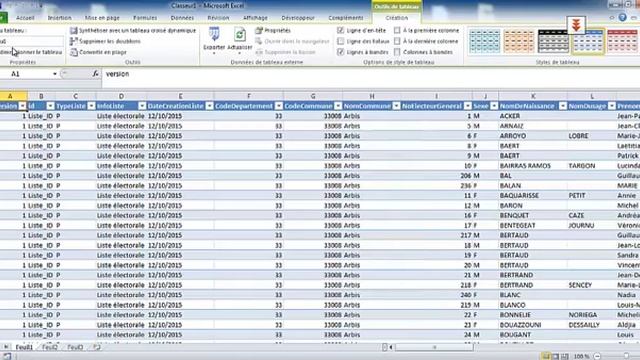The height and width of the screenshot is (360, 640).
Task: Open the Révision ribbon tab
Action: [218, 18]
